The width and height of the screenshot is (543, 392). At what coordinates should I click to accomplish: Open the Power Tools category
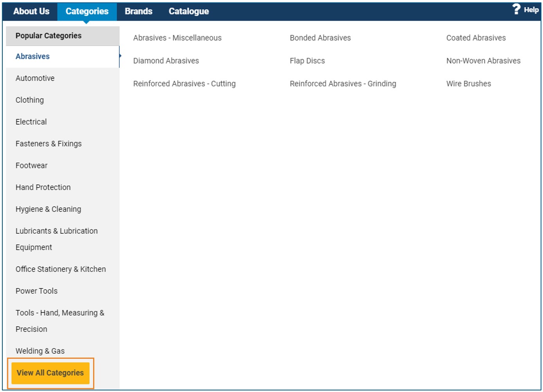click(36, 291)
